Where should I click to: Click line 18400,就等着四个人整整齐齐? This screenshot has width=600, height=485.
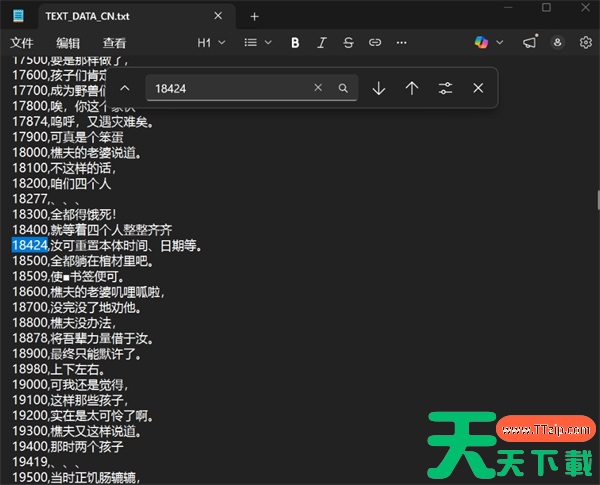[x=92, y=230]
